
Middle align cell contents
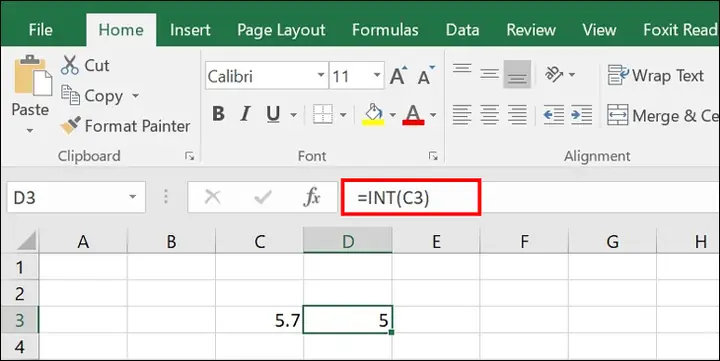(x=489, y=73)
